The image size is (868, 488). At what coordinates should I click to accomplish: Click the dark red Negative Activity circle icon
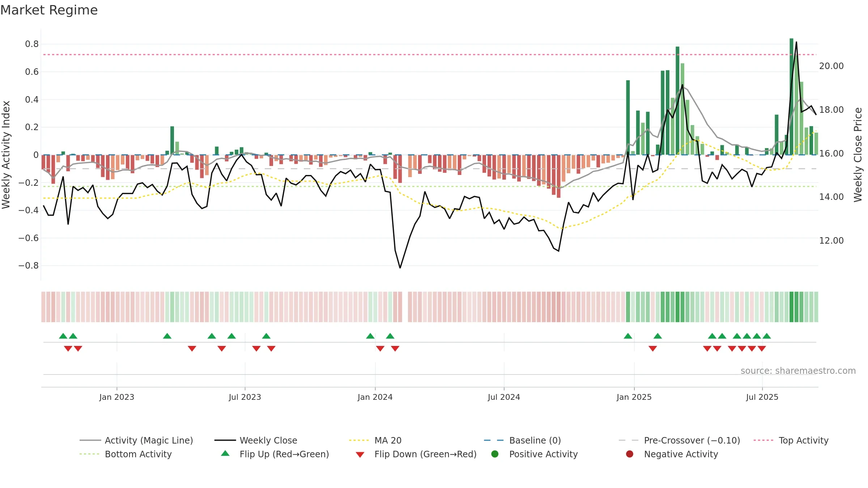tap(630, 454)
